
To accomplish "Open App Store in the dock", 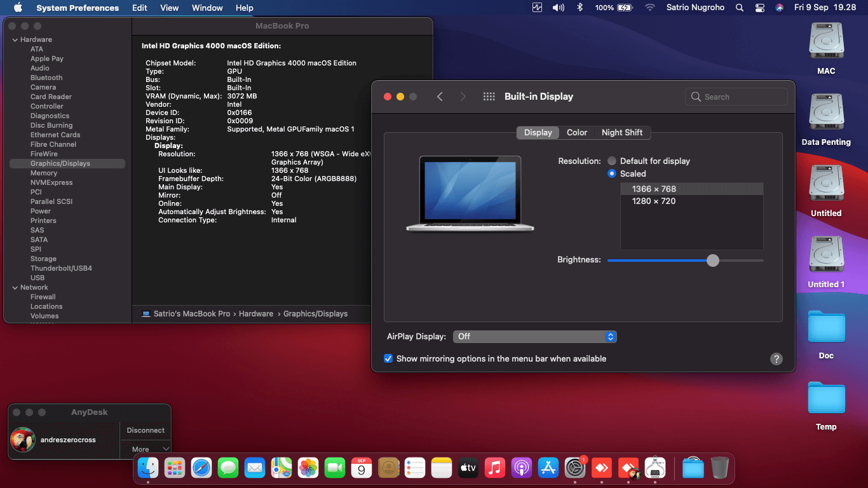I will point(548,468).
